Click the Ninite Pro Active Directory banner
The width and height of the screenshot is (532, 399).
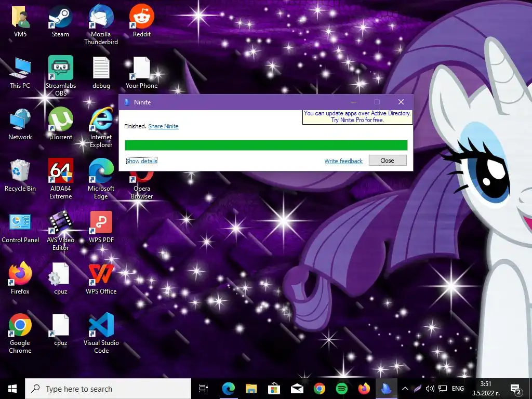click(357, 117)
